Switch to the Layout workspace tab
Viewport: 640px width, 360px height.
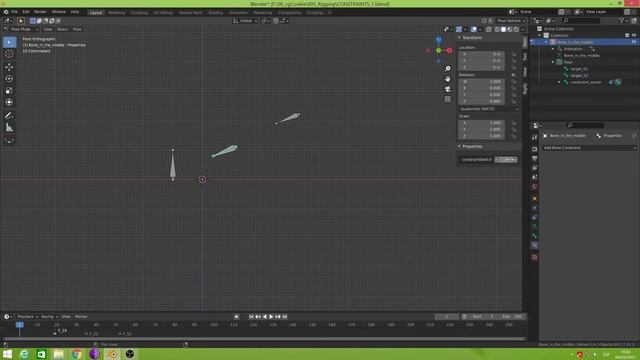[96, 13]
